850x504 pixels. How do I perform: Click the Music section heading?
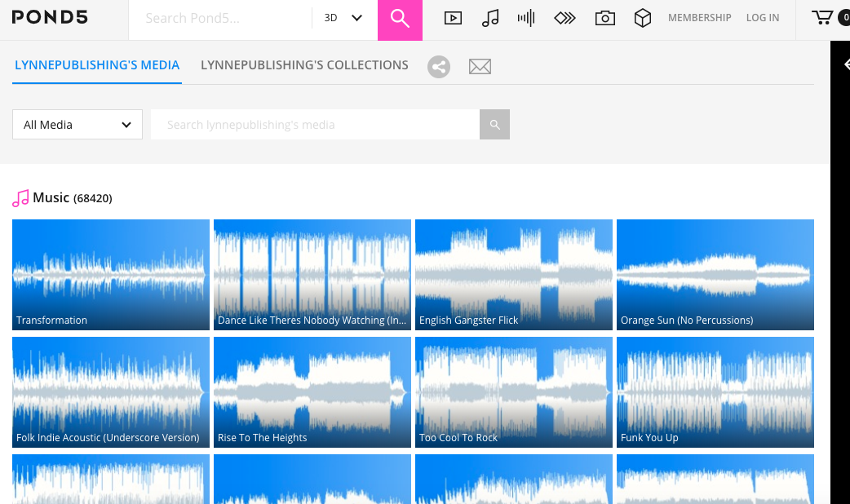[x=51, y=198]
